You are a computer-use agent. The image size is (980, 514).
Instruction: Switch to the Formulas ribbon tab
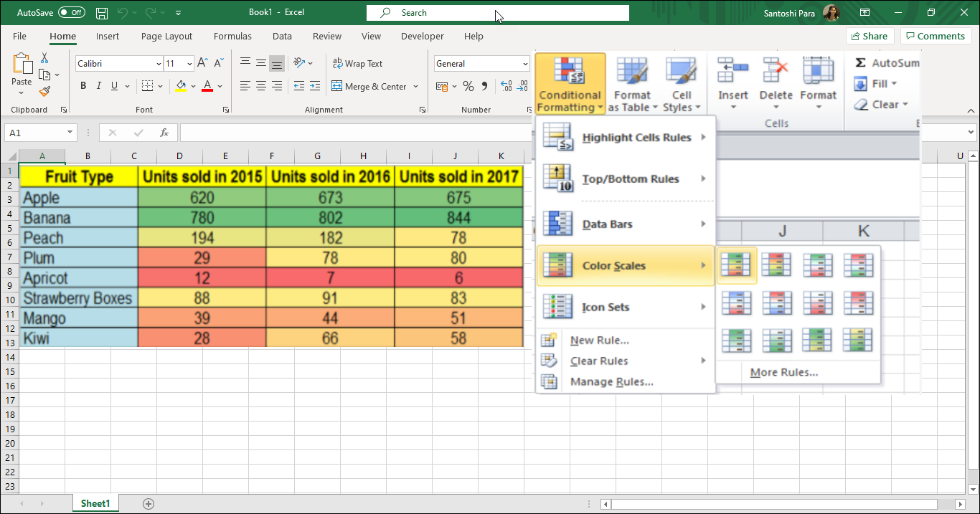232,36
